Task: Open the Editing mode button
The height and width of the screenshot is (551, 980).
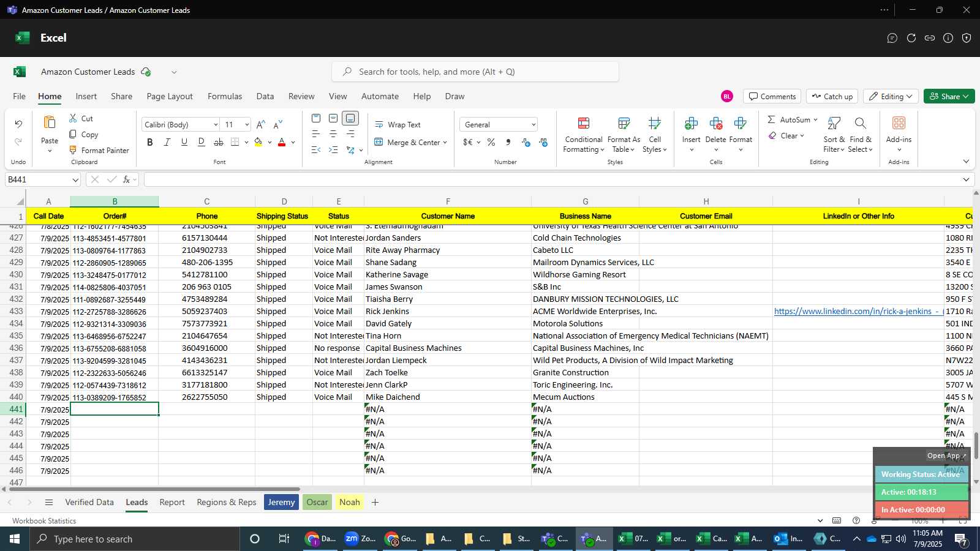Action: [x=891, y=96]
